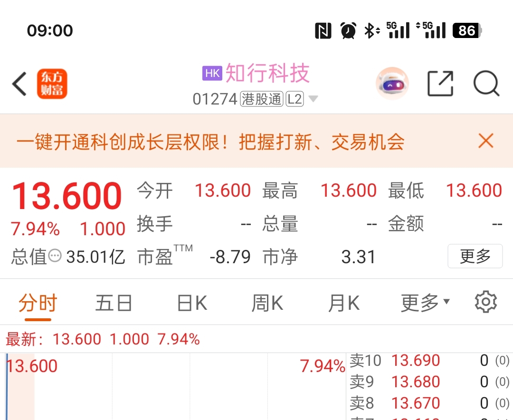Tap the 总值 info bubble icon
Image resolution: width=513 pixels, height=420 pixels.
click(x=55, y=256)
